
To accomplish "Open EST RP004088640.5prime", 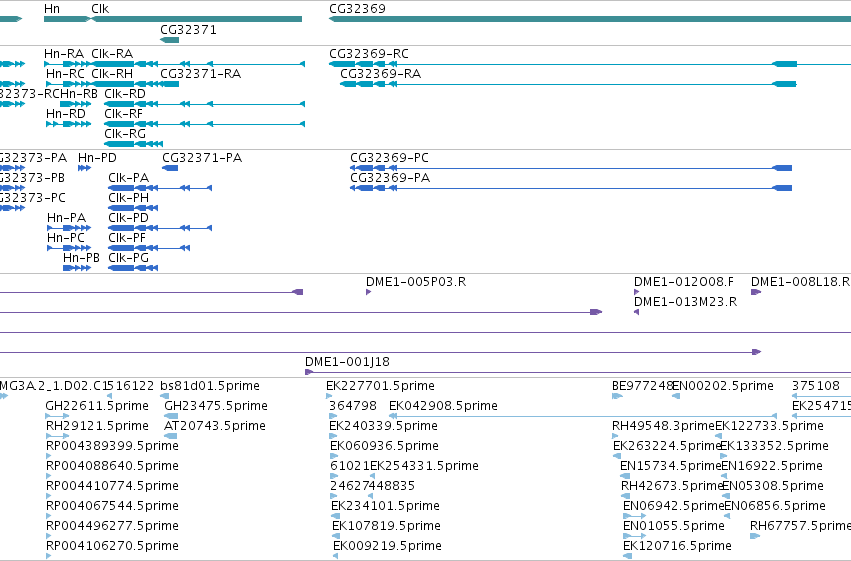I will (112, 466).
